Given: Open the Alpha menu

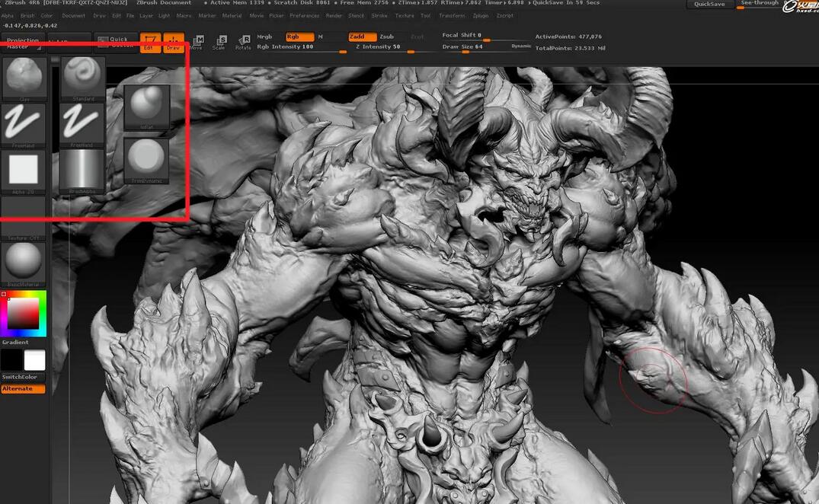Looking at the screenshot, I should (x=8, y=16).
